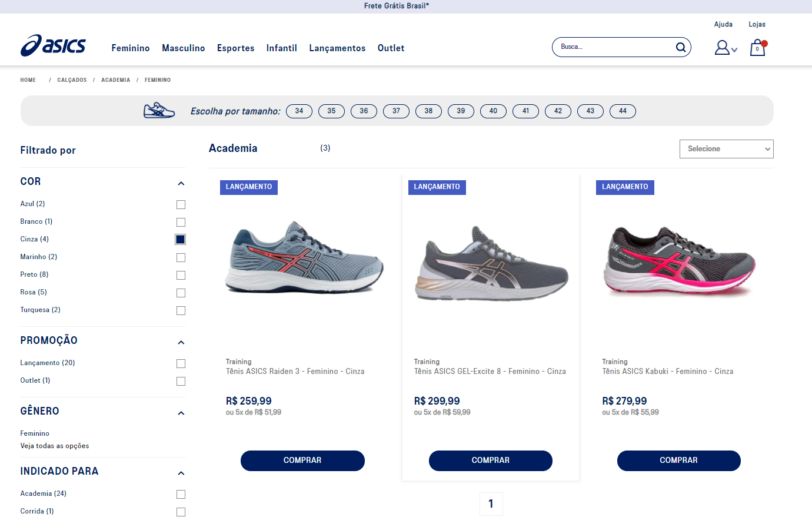This screenshot has width=812, height=520.
Task: Toggle the Turquesa color checkbox
Action: (181, 310)
